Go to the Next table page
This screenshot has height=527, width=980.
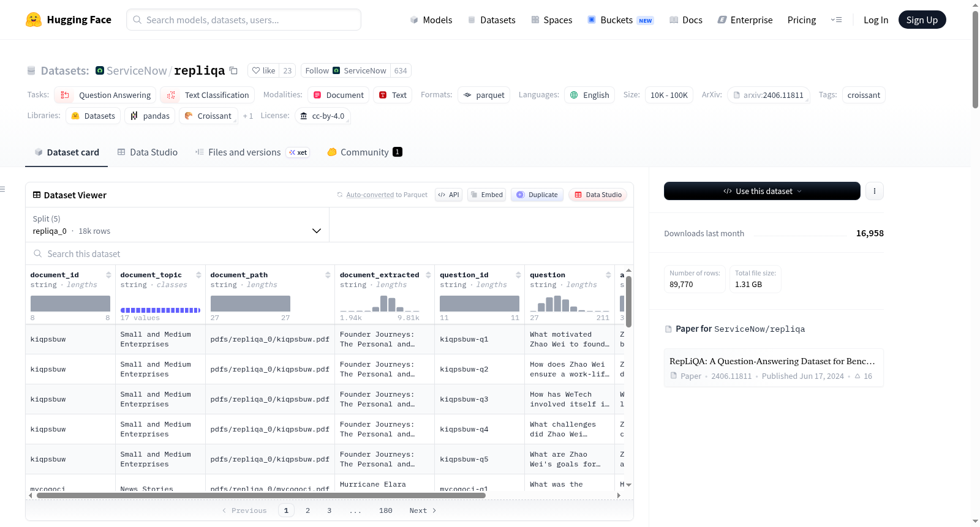coord(423,510)
